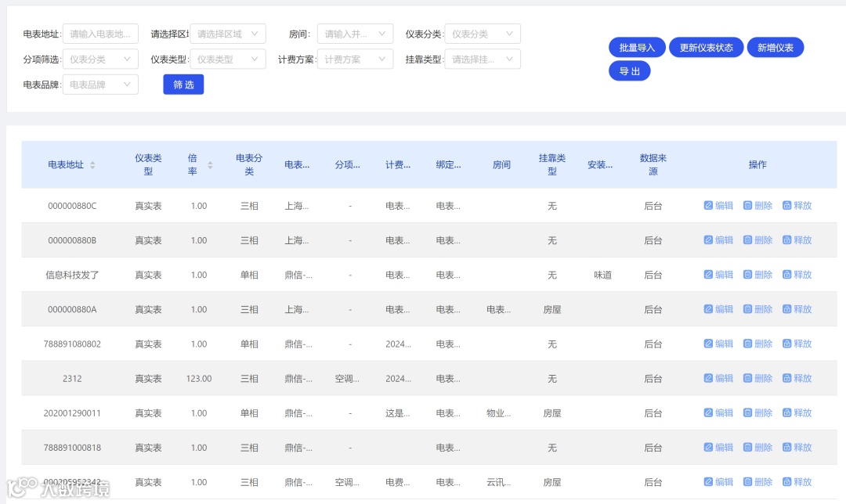Release meter 000000880B row

coord(797,240)
